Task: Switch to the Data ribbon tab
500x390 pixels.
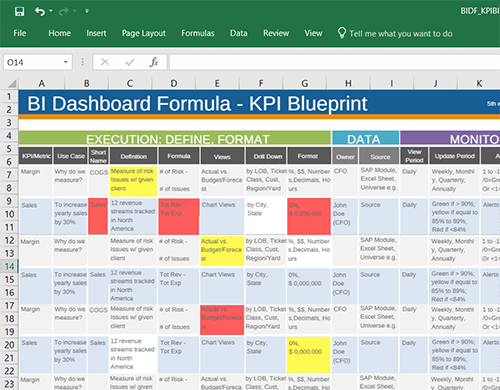Action: point(239,33)
